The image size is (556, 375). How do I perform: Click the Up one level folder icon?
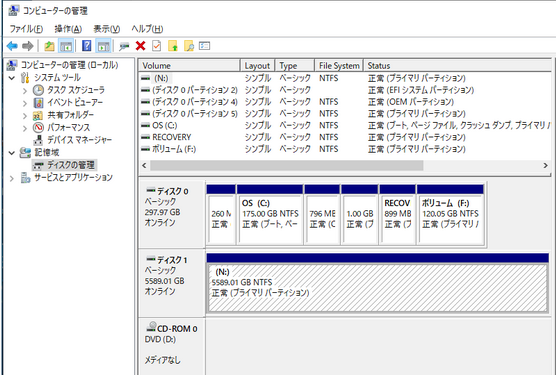click(x=49, y=46)
